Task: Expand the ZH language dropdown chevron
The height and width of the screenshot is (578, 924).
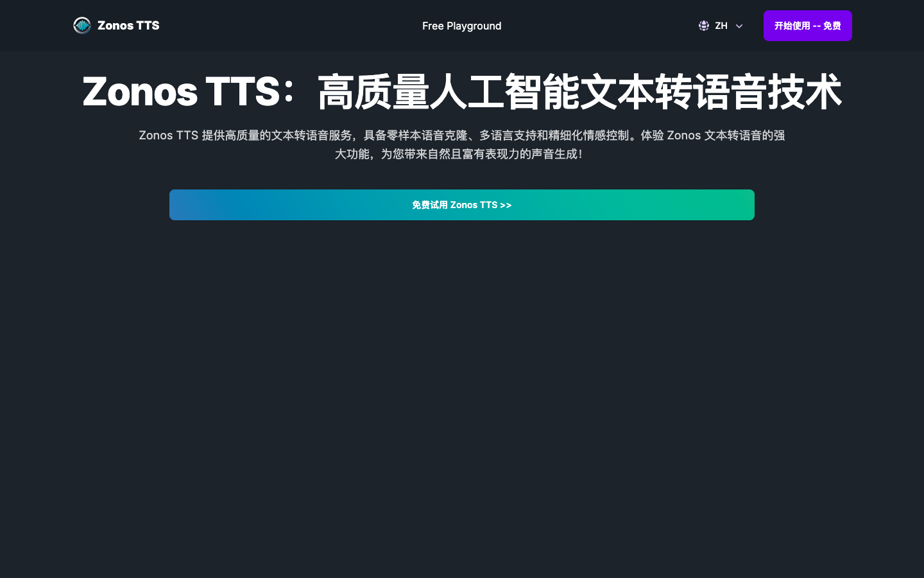Action: click(x=739, y=26)
